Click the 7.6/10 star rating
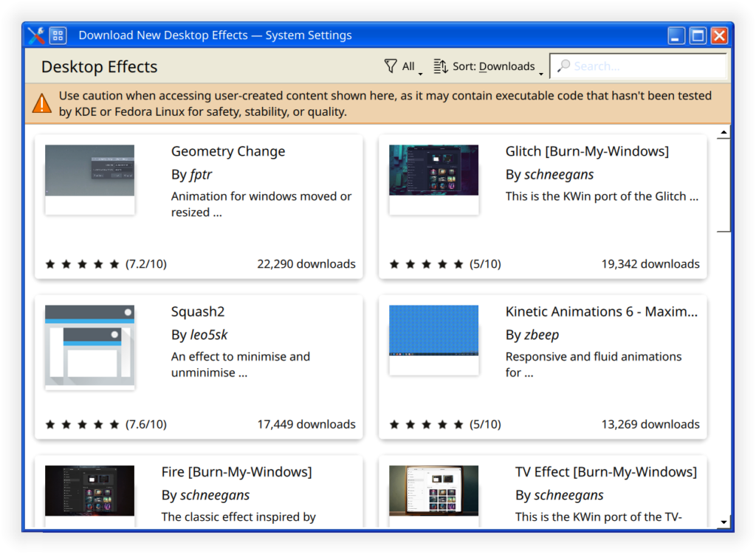The width and height of the screenshot is (756, 554). pyautogui.click(x=106, y=424)
